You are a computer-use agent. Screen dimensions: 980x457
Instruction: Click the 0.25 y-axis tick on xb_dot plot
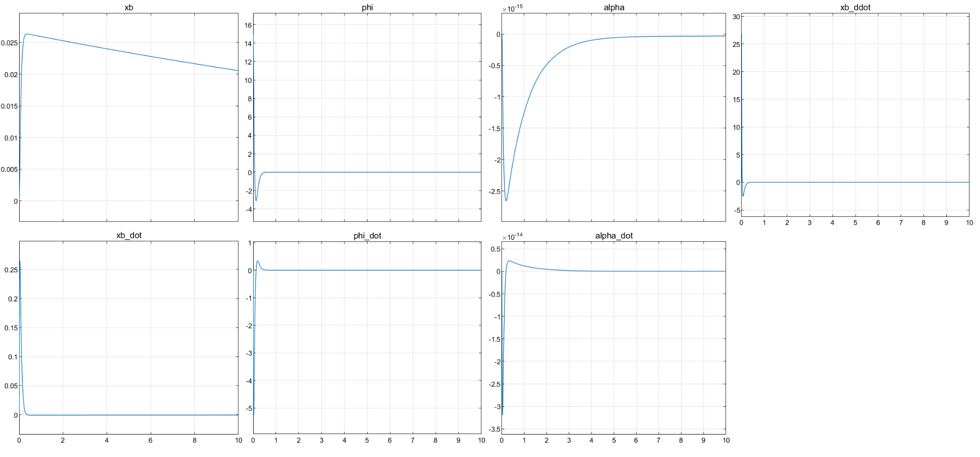pos(11,270)
